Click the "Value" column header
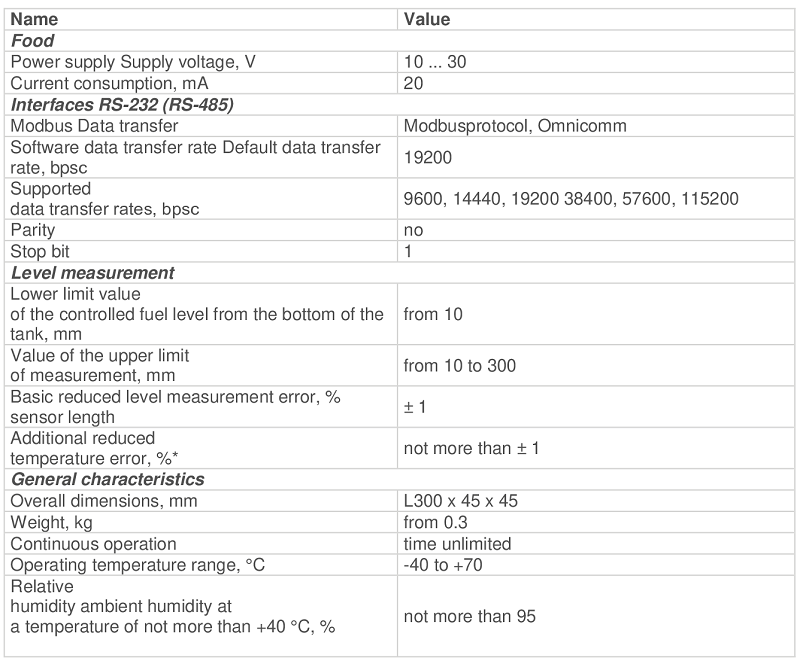The height and width of the screenshot is (661, 800). click(427, 19)
